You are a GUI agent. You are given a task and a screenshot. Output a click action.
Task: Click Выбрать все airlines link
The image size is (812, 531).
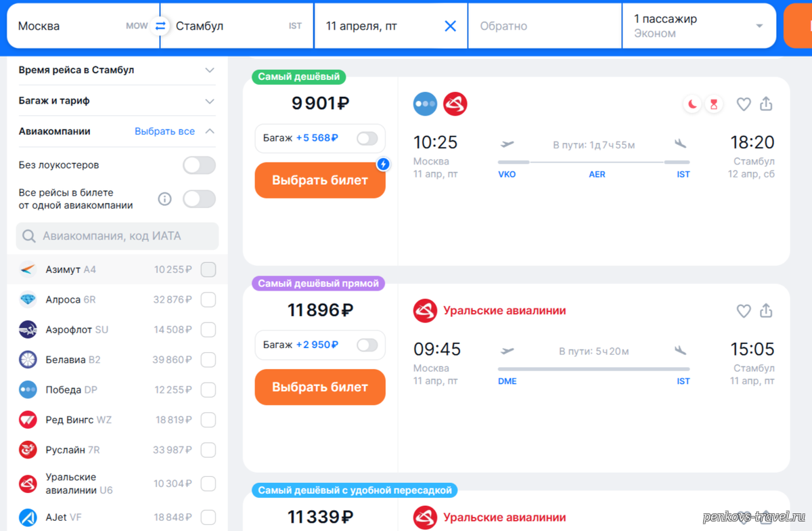coord(164,131)
